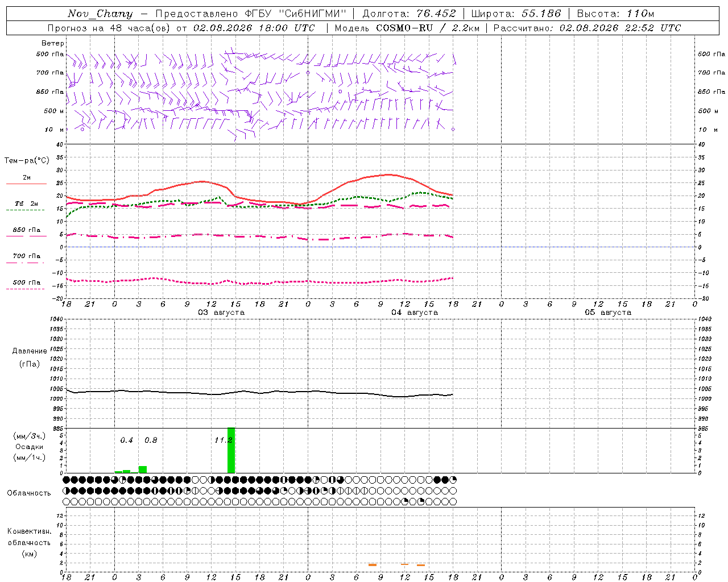
Task: Click the tall green 11.2 precipitation bar
Action: pyautogui.click(x=231, y=450)
